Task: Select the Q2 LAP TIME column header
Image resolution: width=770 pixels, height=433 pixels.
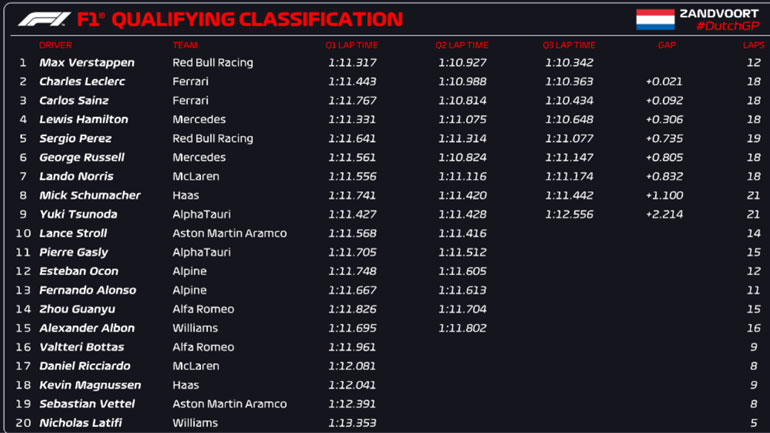Action: [462, 45]
